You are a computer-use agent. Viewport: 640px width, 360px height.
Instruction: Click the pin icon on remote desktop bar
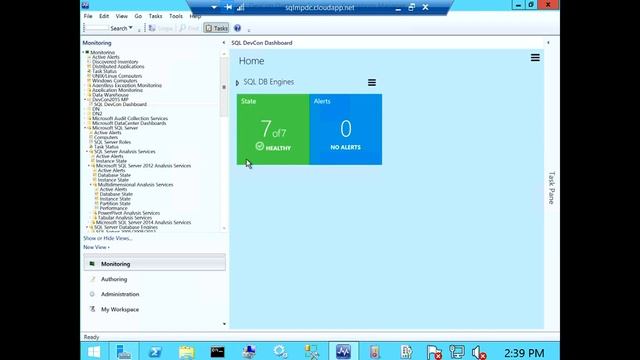click(229, 7)
